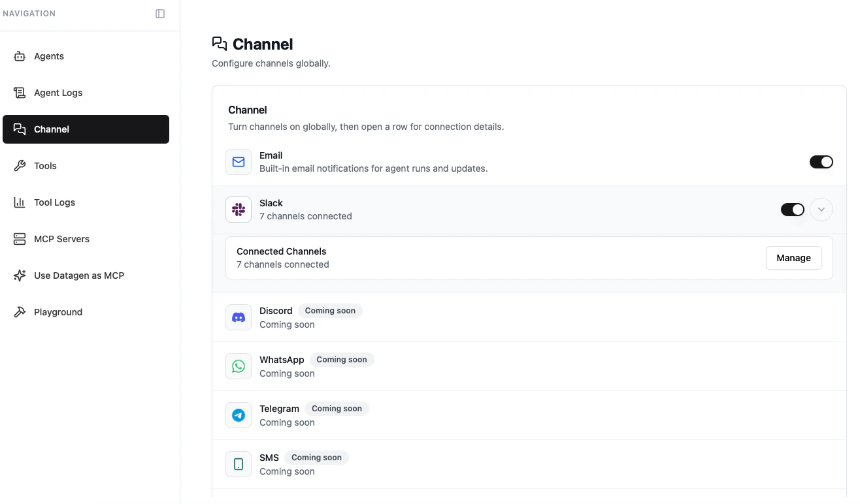Click the NAVIGATION sidebar header label
Image resolution: width=860 pixels, height=504 pixels.
pyautogui.click(x=29, y=14)
